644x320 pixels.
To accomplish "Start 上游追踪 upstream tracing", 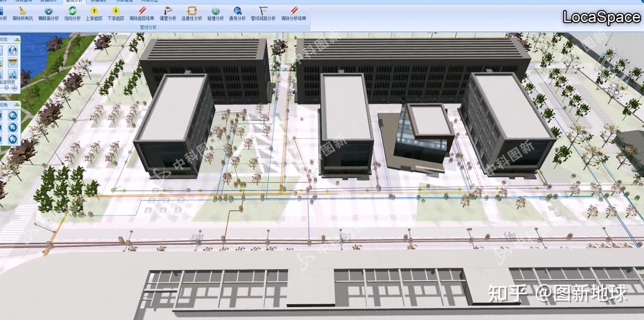I will click(94, 14).
